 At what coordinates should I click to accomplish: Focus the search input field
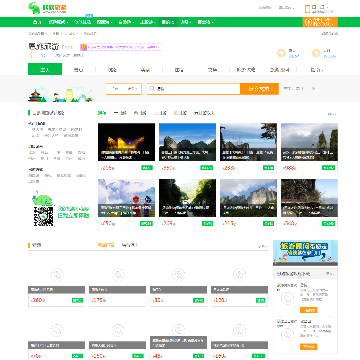click(x=193, y=89)
